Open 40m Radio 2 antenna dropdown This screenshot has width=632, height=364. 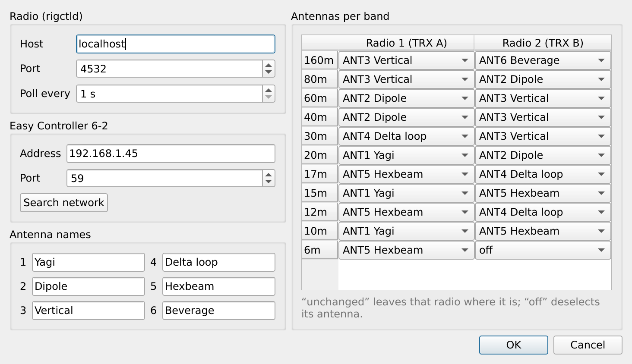point(543,117)
